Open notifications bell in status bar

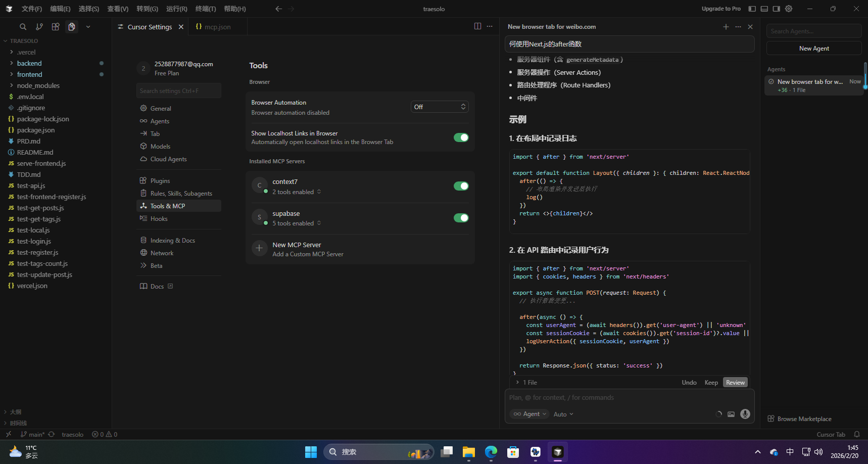pos(857,434)
